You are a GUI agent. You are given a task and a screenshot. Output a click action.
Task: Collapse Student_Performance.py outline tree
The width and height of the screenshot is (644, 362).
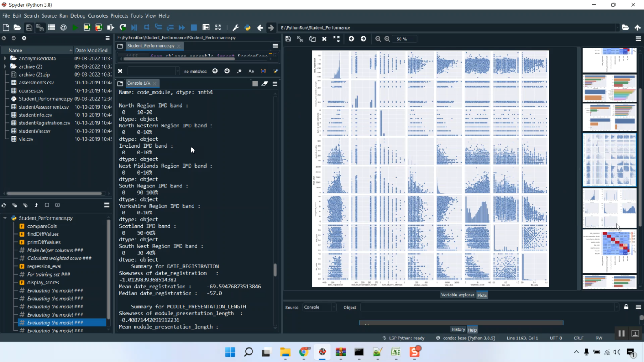click(5, 218)
